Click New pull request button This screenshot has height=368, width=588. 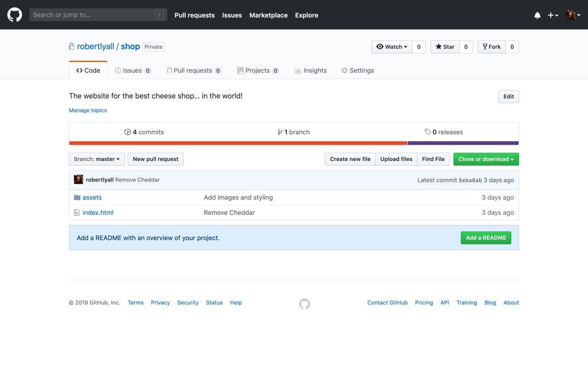click(155, 159)
